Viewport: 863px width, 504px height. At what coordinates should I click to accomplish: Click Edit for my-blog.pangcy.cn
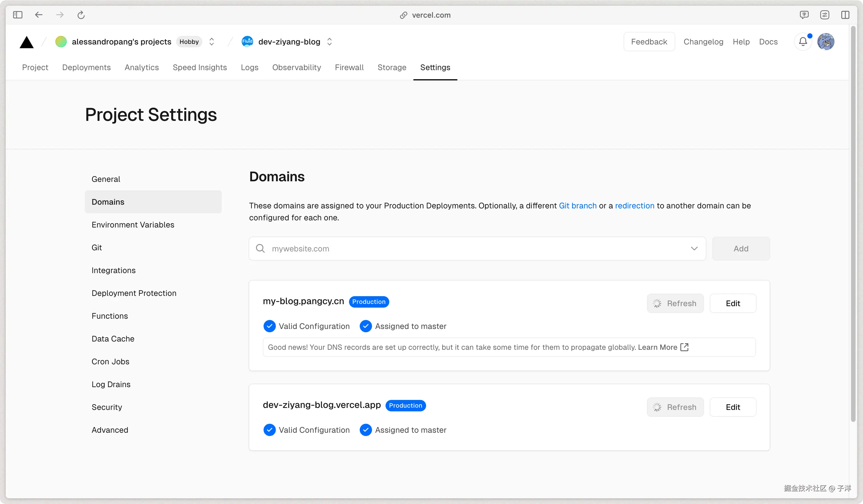coord(733,303)
